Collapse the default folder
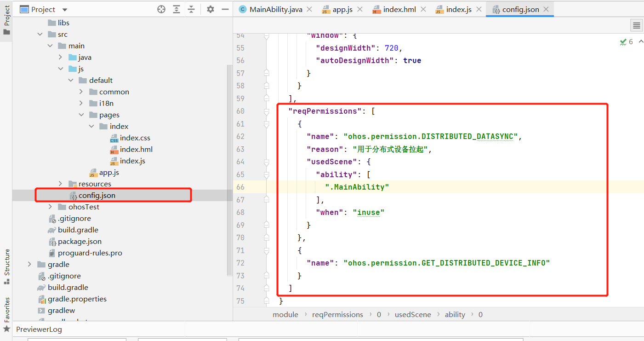The image size is (644, 341). pos(71,81)
